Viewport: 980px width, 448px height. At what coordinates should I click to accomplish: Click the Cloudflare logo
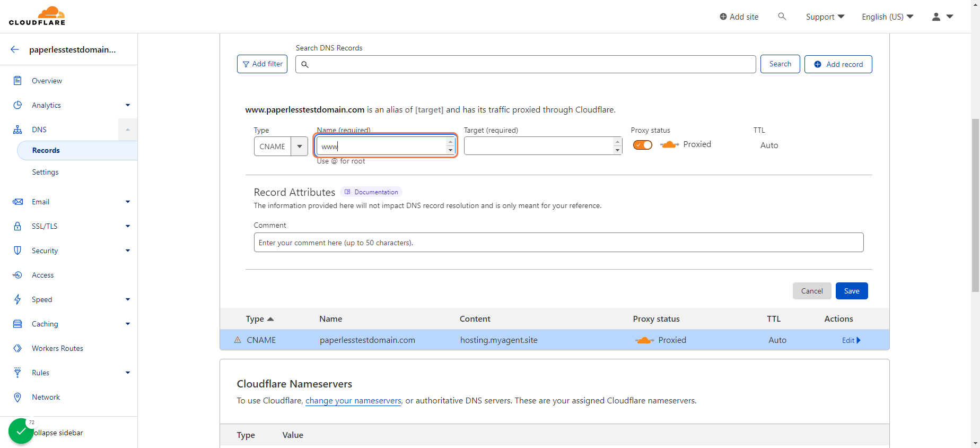coord(37,16)
